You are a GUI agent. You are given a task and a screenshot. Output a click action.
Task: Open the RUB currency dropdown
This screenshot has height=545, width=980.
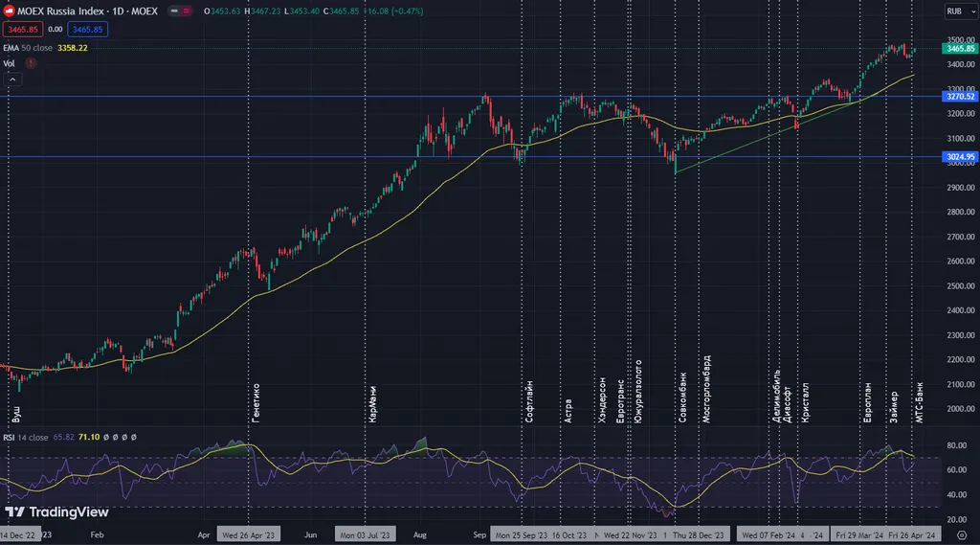(x=960, y=11)
